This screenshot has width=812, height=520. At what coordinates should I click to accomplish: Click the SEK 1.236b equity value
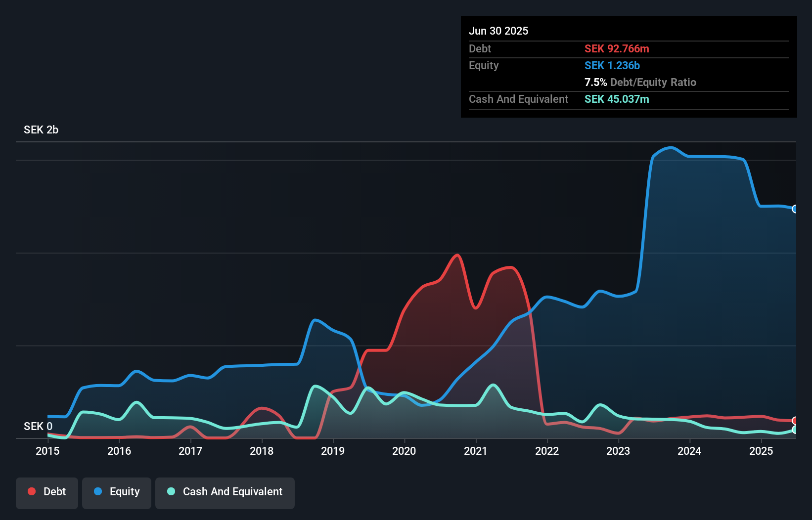612,65
